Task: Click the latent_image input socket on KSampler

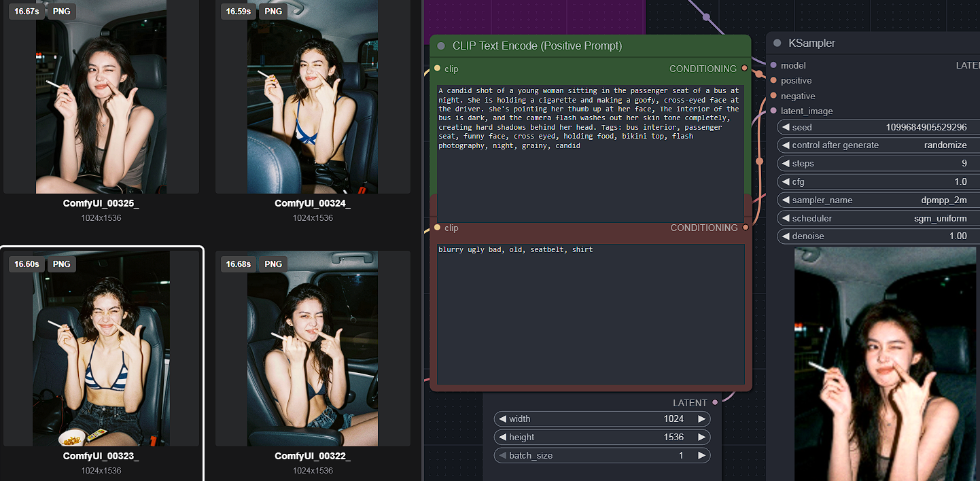Action: coord(773,111)
